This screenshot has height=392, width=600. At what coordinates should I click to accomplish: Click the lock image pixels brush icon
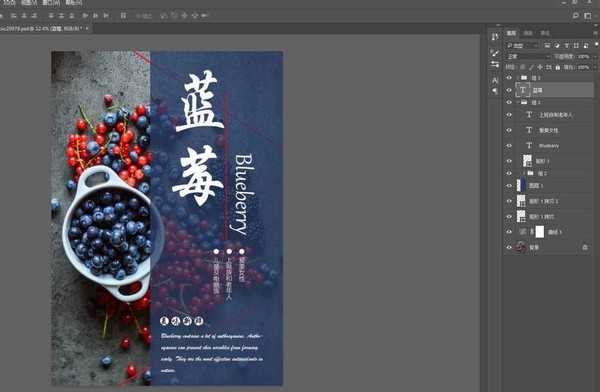coord(531,67)
